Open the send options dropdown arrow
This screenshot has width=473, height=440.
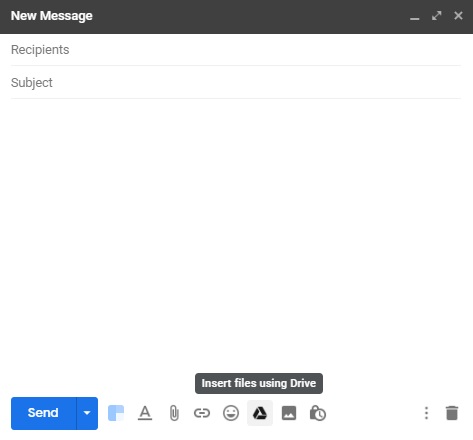pos(87,413)
